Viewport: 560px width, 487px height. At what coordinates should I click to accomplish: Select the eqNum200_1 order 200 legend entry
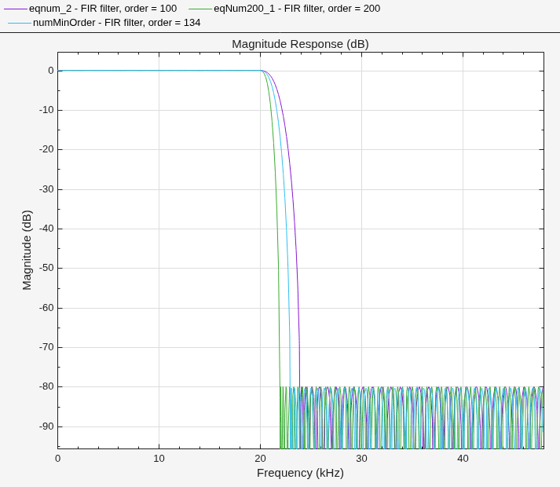pos(284,9)
